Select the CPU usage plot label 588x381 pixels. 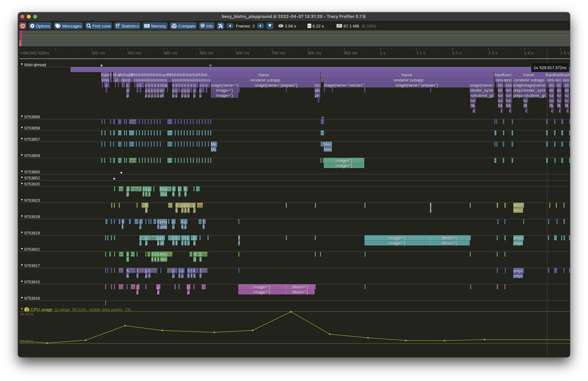pyautogui.click(x=42, y=310)
